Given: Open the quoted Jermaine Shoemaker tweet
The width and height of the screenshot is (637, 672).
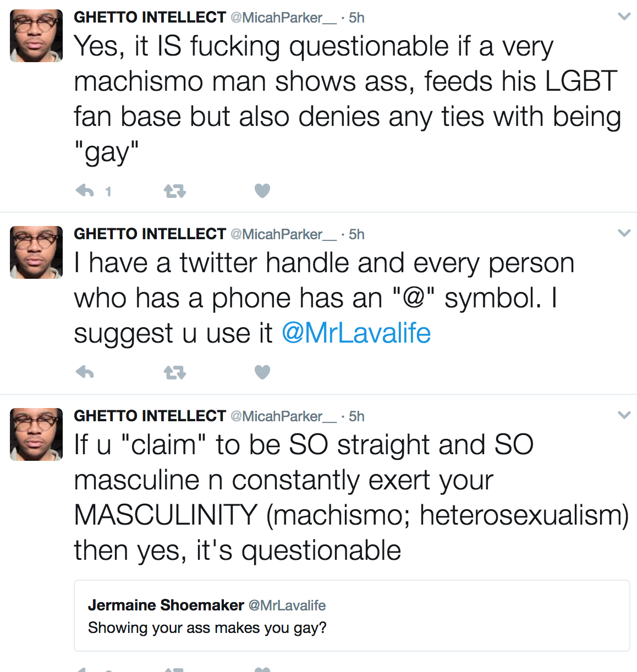Looking at the screenshot, I should (x=352, y=616).
